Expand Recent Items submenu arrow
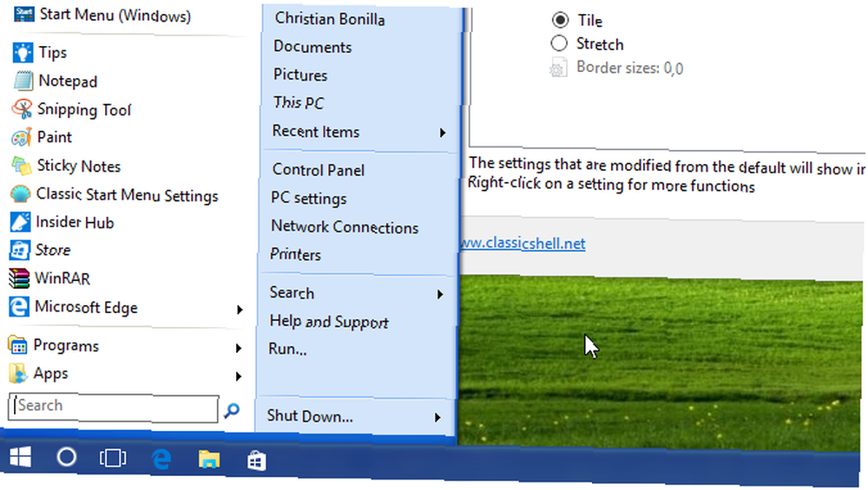 click(x=443, y=133)
